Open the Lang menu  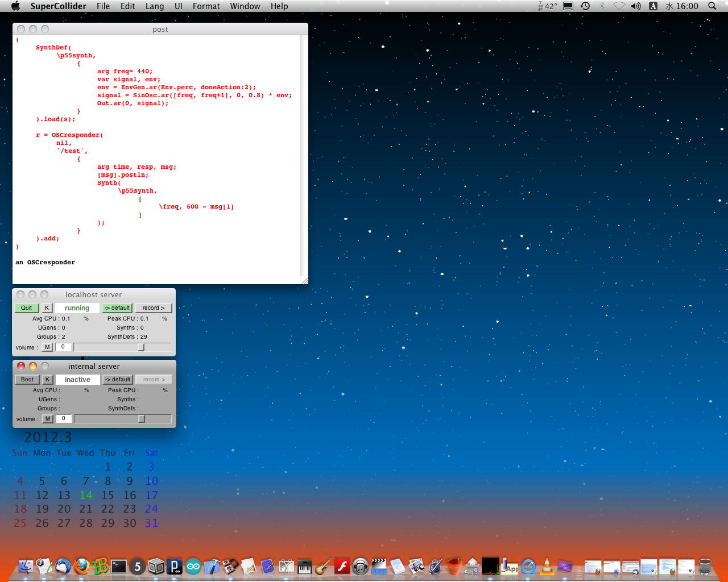click(x=155, y=6)
